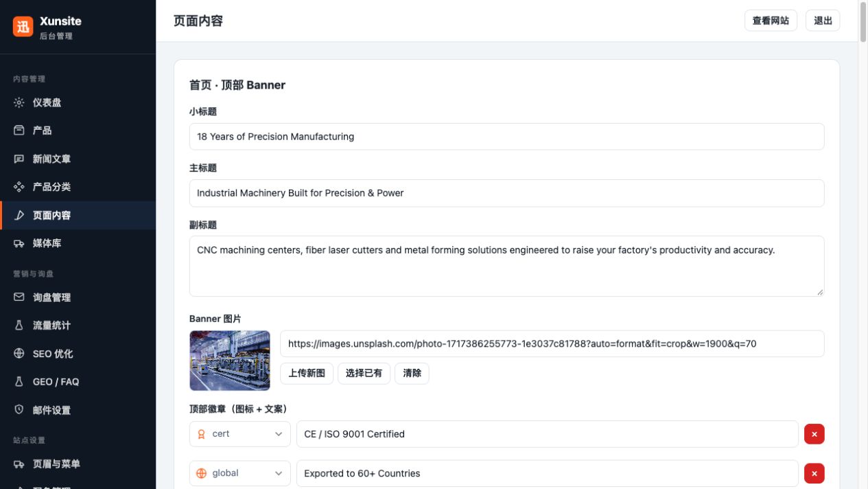Click the 内容管理 section label

(x=29, y=79)
